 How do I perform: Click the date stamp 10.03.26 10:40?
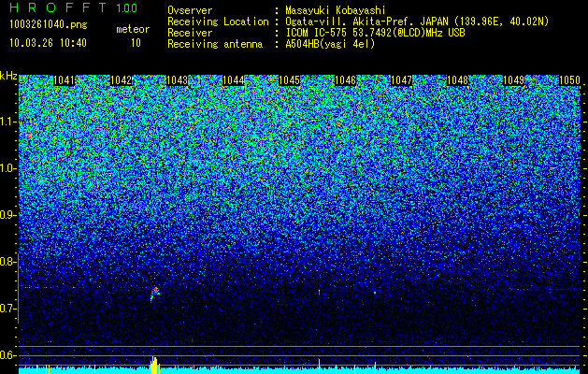tap(48, 43)
